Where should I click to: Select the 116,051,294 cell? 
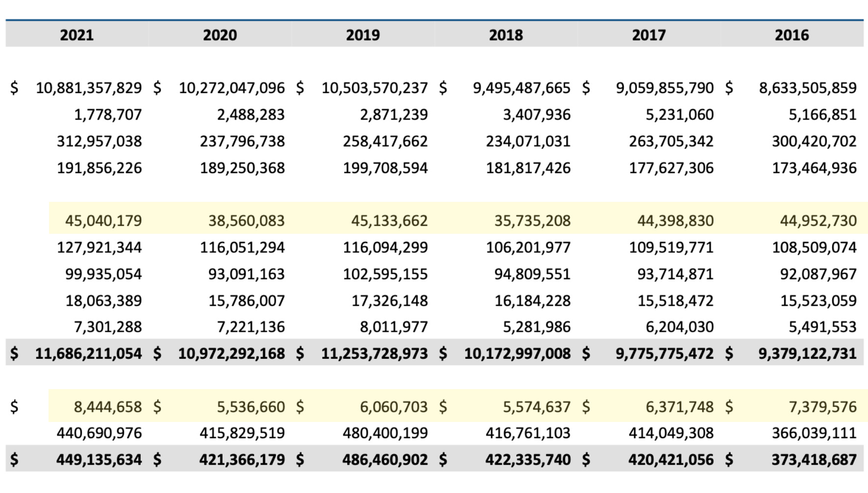242,247
